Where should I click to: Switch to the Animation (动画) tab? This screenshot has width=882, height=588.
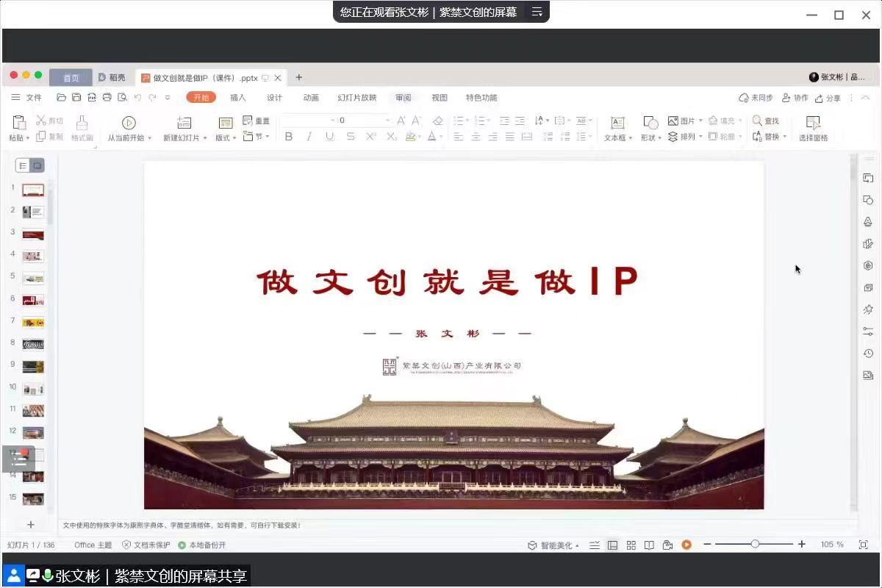point(311,98)
